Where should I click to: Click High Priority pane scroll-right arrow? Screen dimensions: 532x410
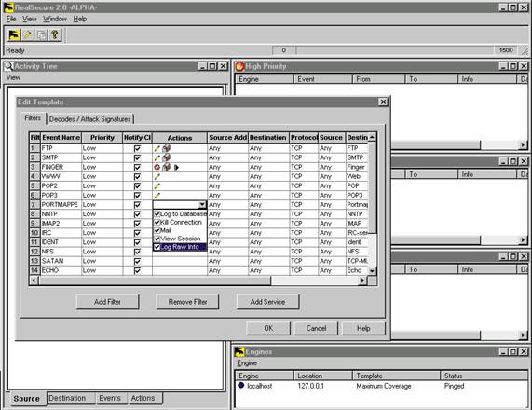click(x=524, y=145)
